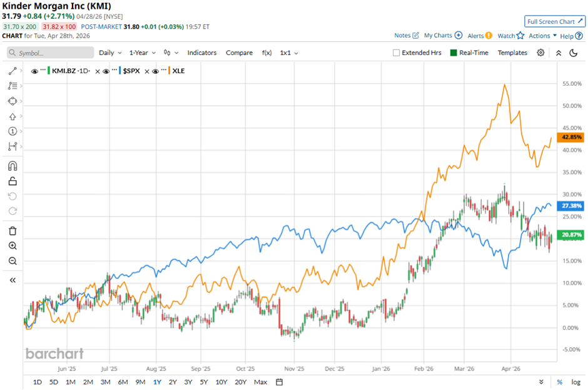The image size is (588, 390).
Task: Click the Full Screen Chart button
Action: point(554,21)
